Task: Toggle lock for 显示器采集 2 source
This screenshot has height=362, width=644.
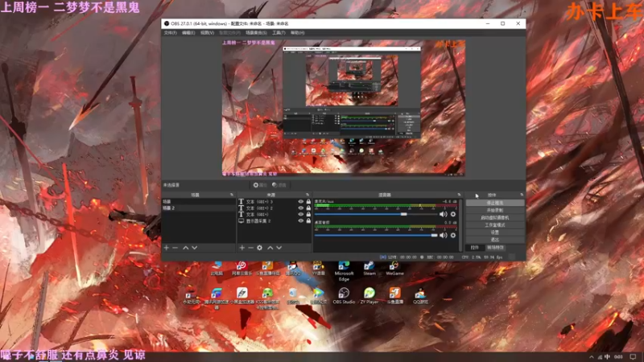Action: pos(308,220)
